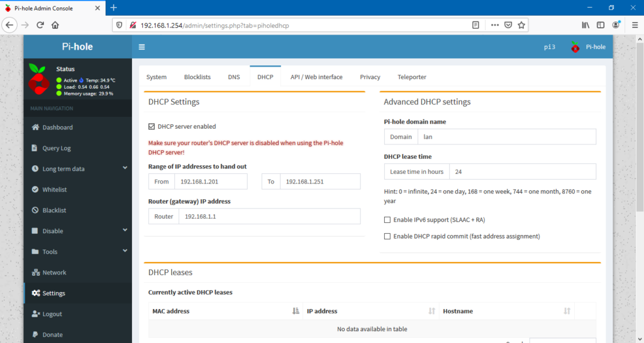The width and height of the screenshot is (644, 343).
Task: Switch to the DNS tab
Action: click(x=234, y=77)
